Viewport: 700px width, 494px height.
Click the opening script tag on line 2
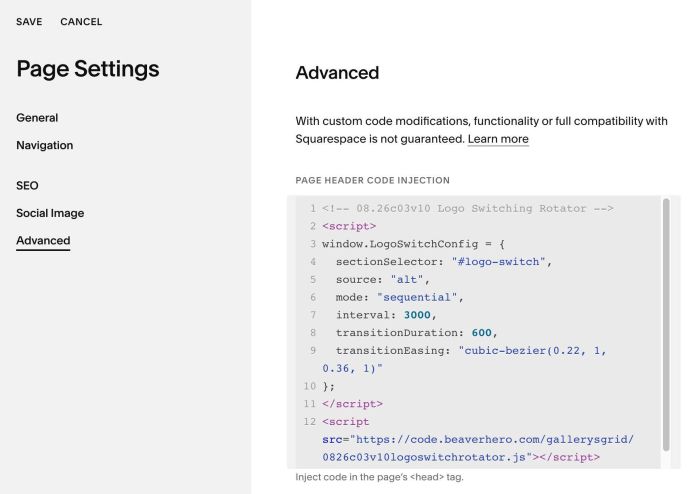349,226
